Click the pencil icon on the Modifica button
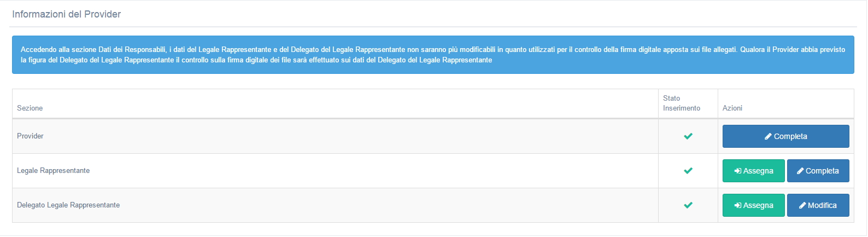 [x=802, y=205]
